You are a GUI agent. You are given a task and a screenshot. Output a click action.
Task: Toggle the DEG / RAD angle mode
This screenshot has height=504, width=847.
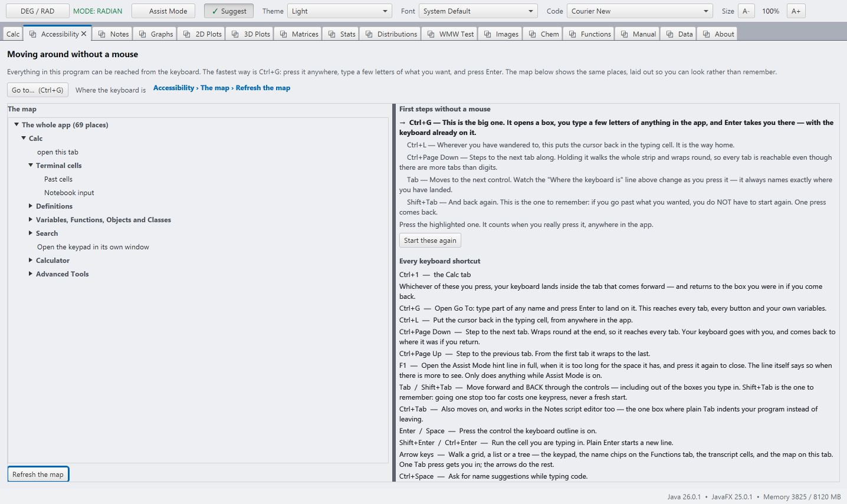(37, 11)
